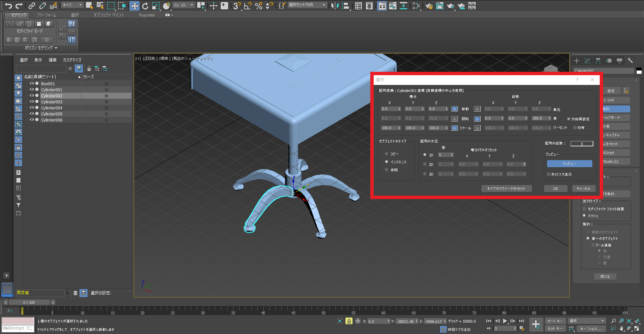Click the Undo arrow icon
Screen dimensions: 644x334
pyautogui.click(x=8, y=6)
